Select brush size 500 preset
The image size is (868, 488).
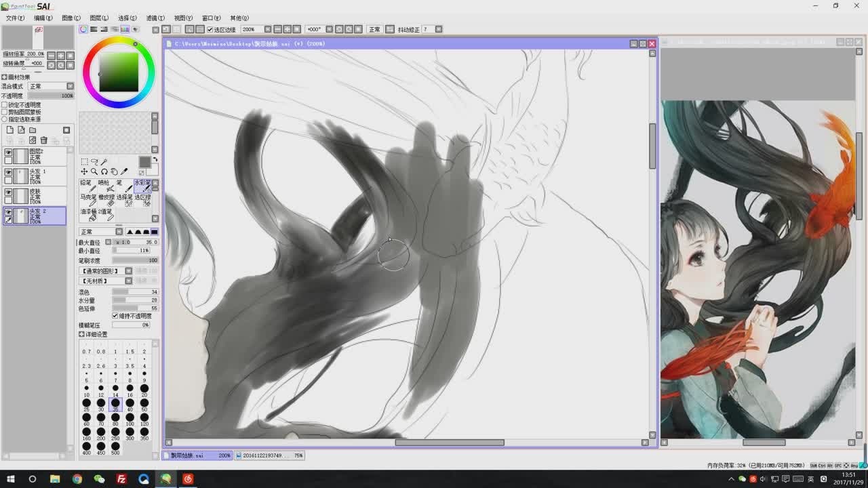pyautogui.click(x=115, y=449)
